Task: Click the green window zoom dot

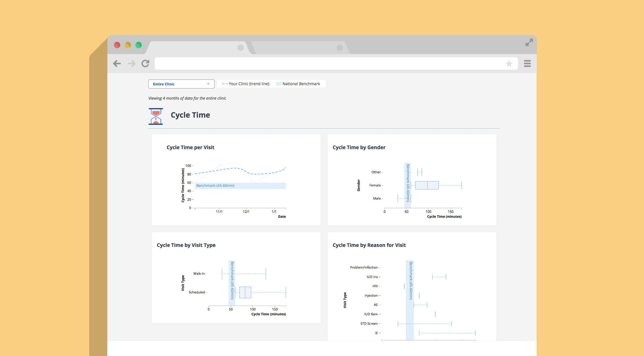Action: [x=138, y=45]
